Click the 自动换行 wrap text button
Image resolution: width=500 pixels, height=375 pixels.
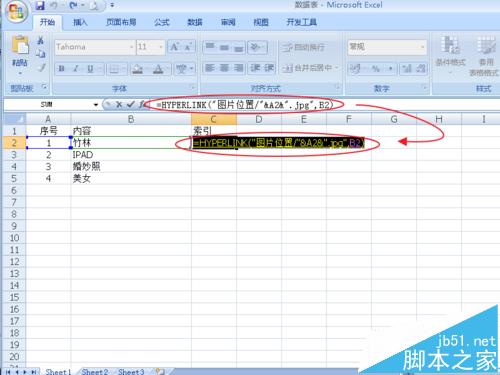(x=303, y=47)
